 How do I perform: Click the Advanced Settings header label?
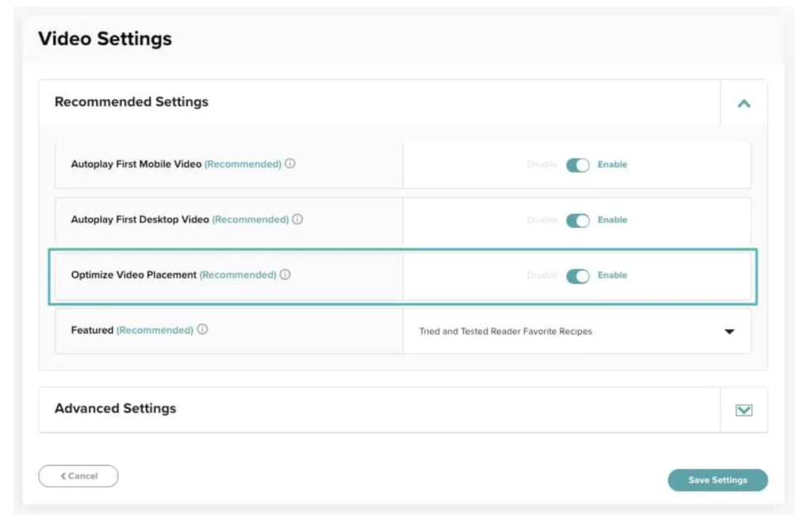(x=117, y=408)
